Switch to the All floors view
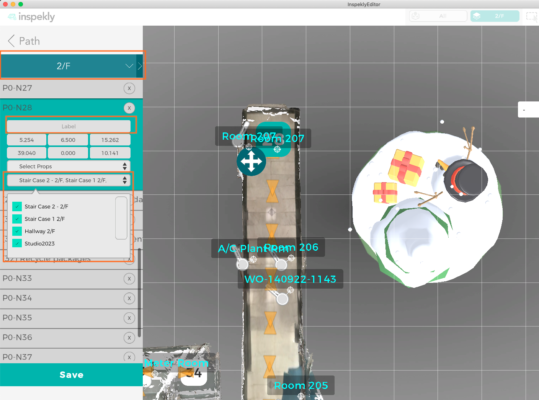The image size is (539, 400). [438, 16]
